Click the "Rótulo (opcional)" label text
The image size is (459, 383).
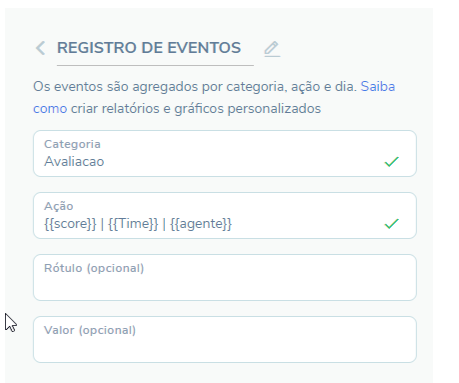click(94, 268)
